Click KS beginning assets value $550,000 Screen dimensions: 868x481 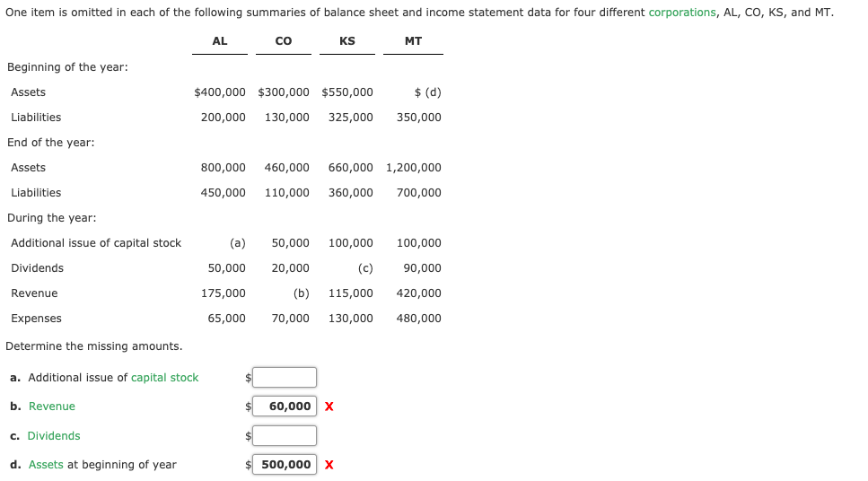[347, 92]
